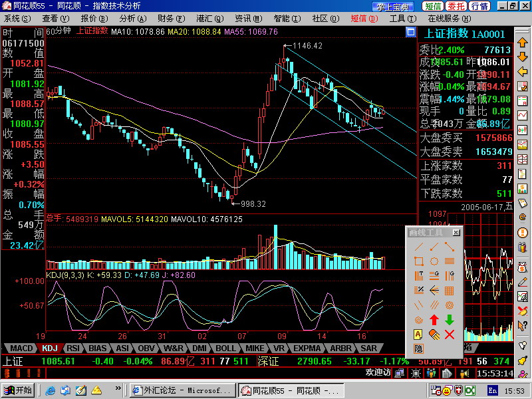
Task: Open the 财务(F) menu
Action: pyautogui.click(x=172, y=19)
